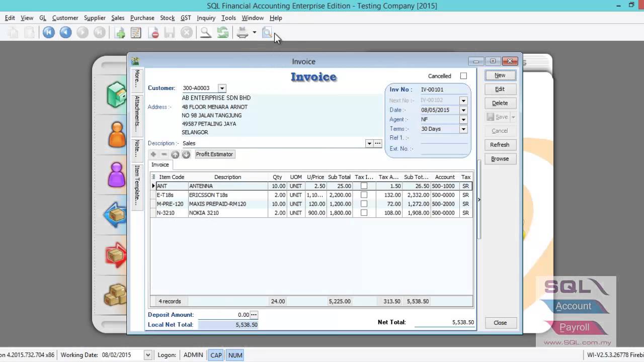Select the NOKIA 3210 description cell
644x362 pixels.
click(227, 213)
